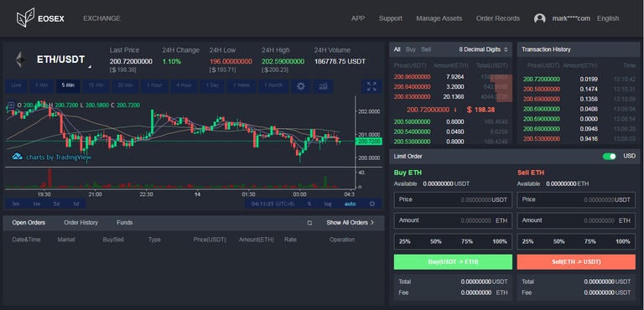
Task: Set chart range to 5d
Action: coord(57,204)
